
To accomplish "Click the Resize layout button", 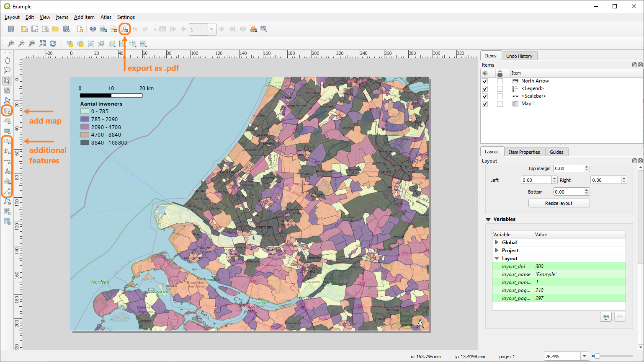I will pos(559,203).
